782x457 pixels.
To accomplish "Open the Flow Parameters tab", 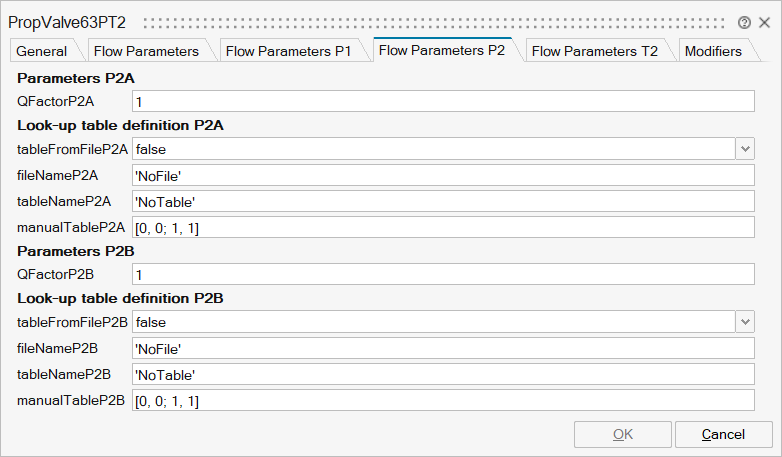I will point(146,51).
